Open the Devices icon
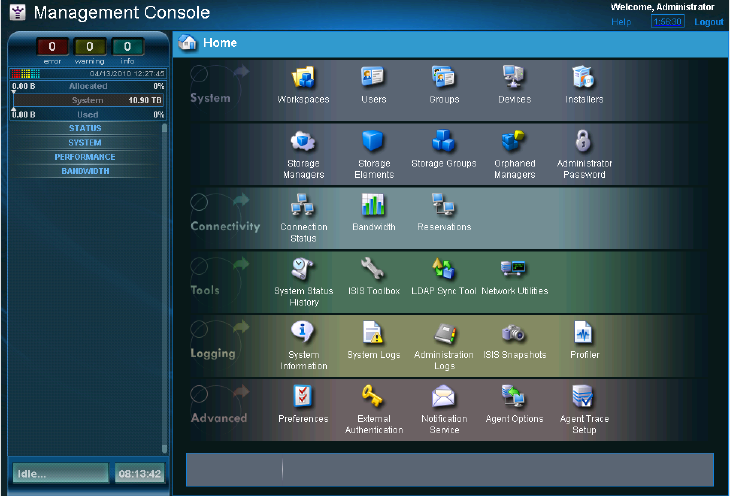730x496 pixels. click(514, 77)
